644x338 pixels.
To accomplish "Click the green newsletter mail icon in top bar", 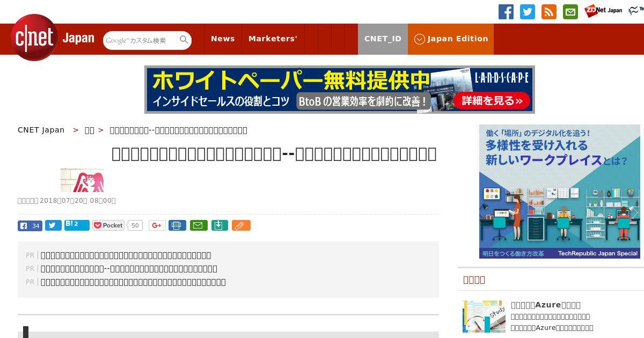I will pyautogui.click(x=570, y=12).
